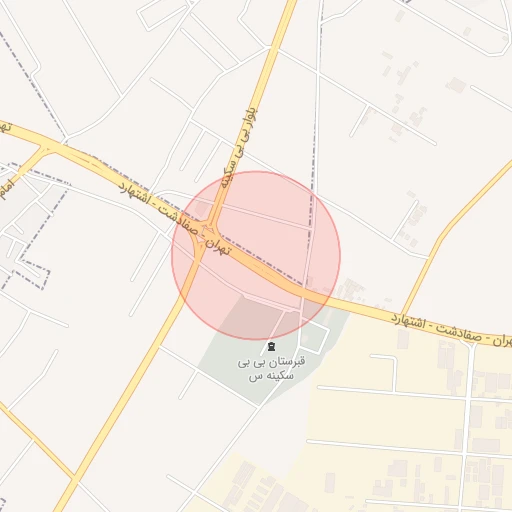
Task: Select the تهران - صفادشت - اشتهارد label beside the yellow zone
Action: (x=451, y=330)
